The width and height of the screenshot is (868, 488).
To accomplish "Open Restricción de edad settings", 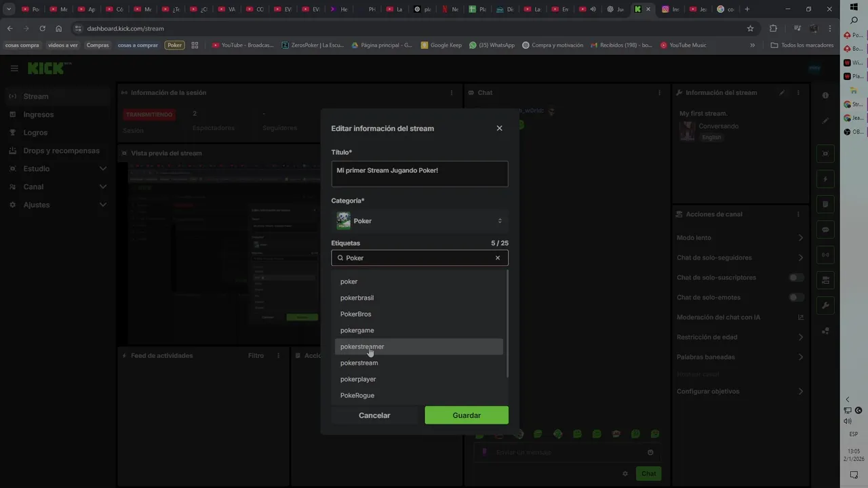I will 740,337.
